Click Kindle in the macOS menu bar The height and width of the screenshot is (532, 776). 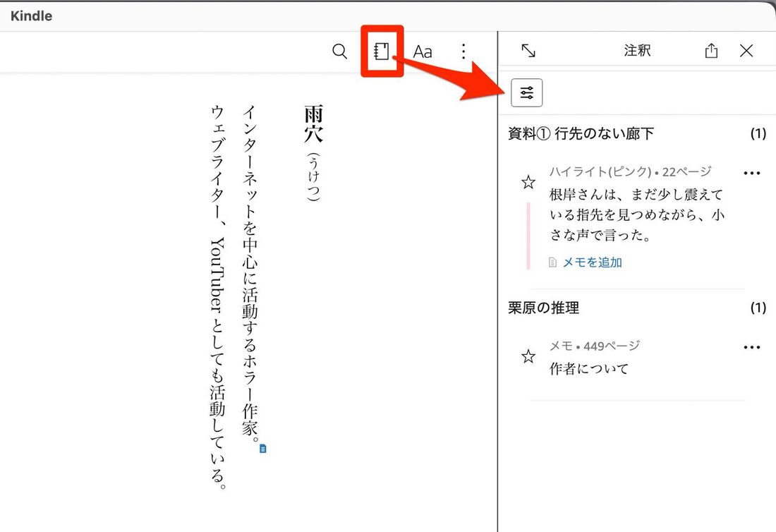(x=30, y=16)
